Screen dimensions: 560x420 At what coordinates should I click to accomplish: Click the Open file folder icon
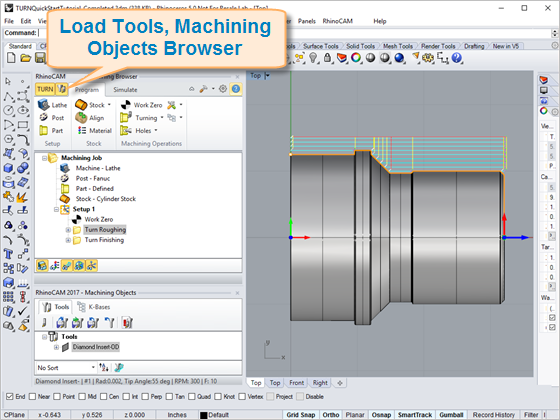click(25, 58)
